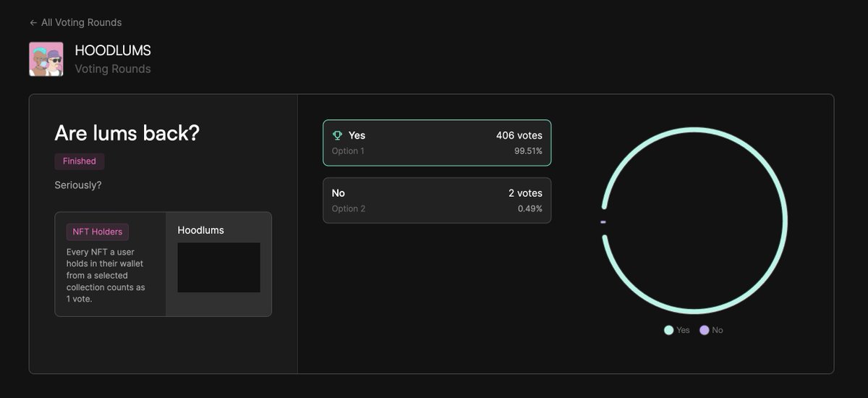Select the 'Are lums back?' heading
868x398 pixels.
(127, 133)
